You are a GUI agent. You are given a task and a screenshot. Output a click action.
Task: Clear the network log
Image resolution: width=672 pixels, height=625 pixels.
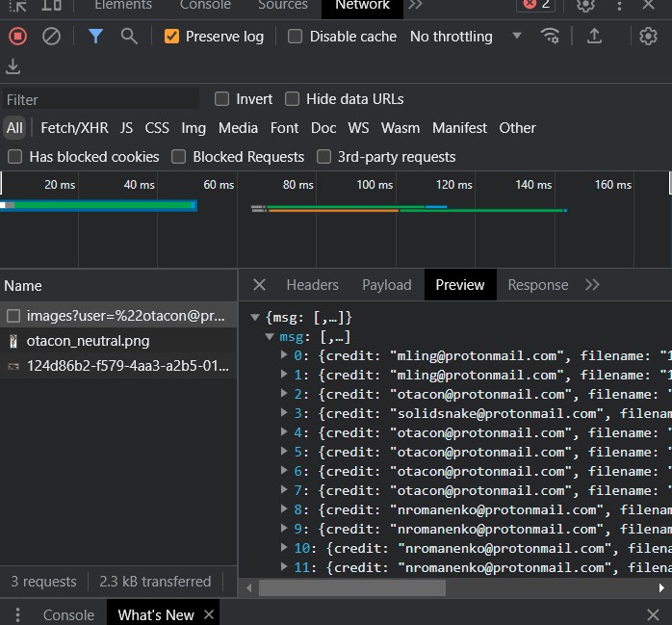pos(51,37)
